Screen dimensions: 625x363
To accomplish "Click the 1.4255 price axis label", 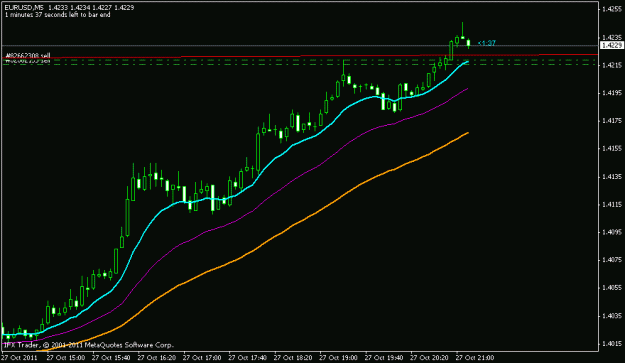I will (x=613, y=9).
